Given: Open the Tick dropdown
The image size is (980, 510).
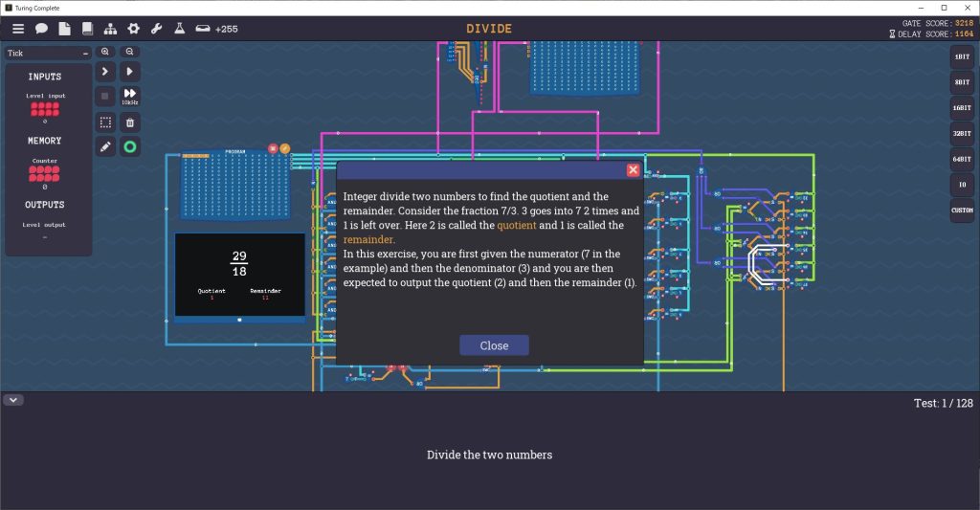Looking at the screenshot, I should point(48,54).
